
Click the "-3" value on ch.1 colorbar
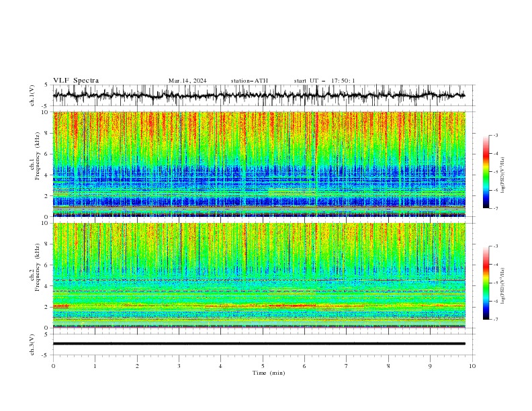pyautogui.click(x=495, y=135)
